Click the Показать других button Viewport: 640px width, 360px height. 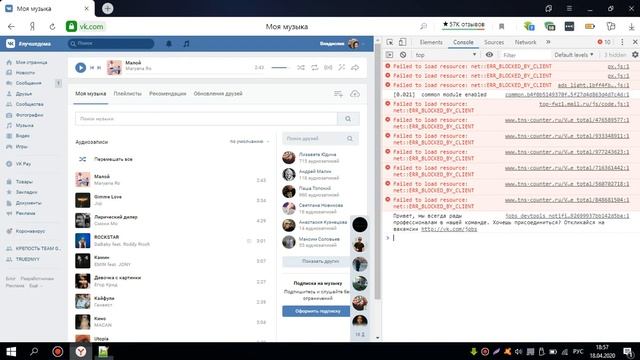pos(316,261)
